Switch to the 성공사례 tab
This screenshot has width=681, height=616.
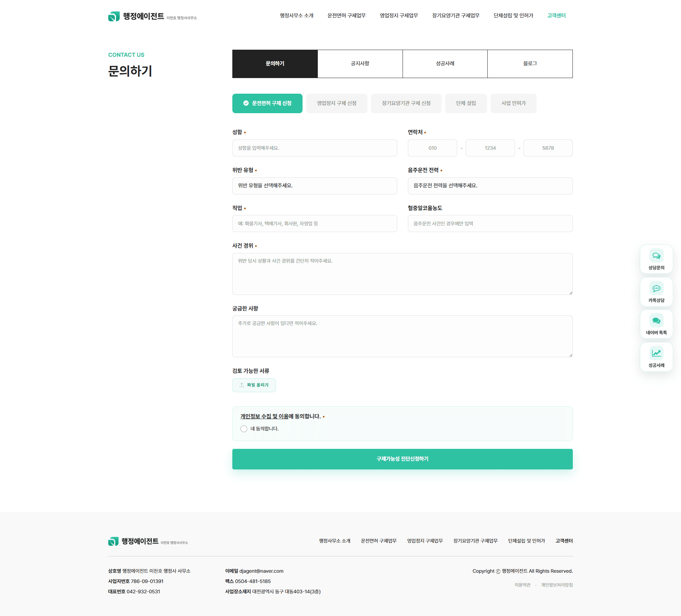pos(445,64)
